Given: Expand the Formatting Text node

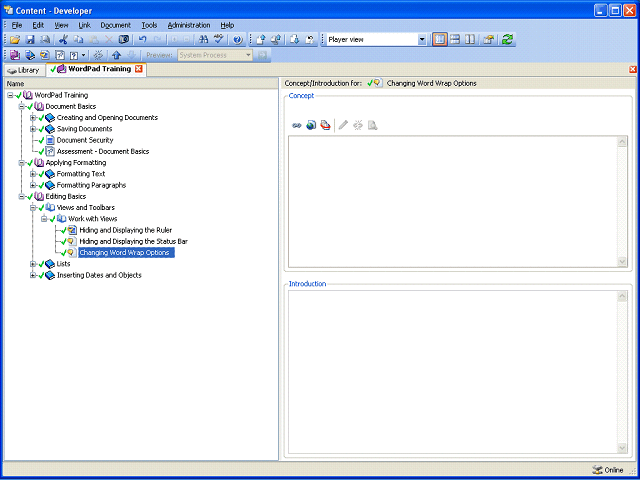Looking at the screenshot, I should (x=33, y=174).
